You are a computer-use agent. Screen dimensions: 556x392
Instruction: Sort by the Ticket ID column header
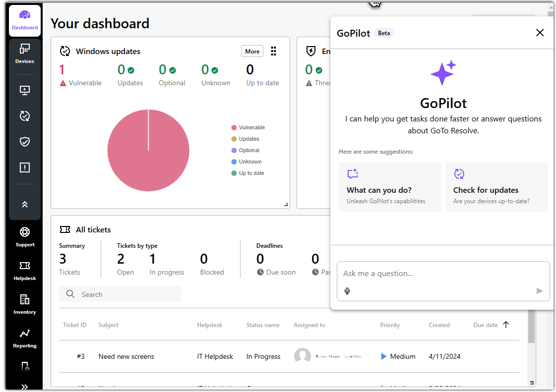pos(75,325)
